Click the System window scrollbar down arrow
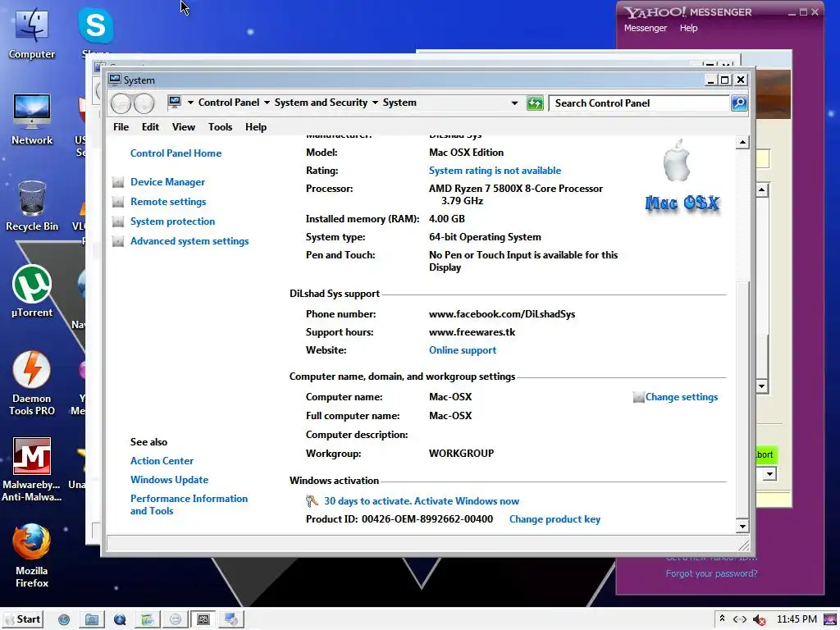The image size is (840, 630). [x=742, y=526]
